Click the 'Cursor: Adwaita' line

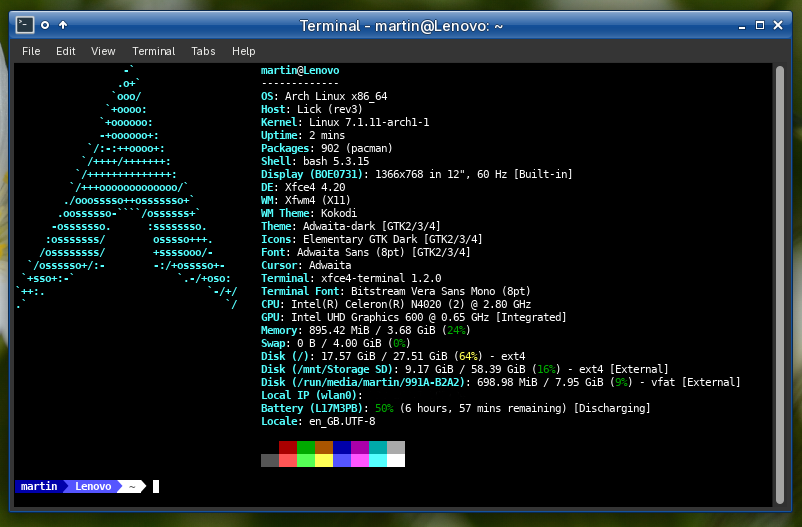306,266
